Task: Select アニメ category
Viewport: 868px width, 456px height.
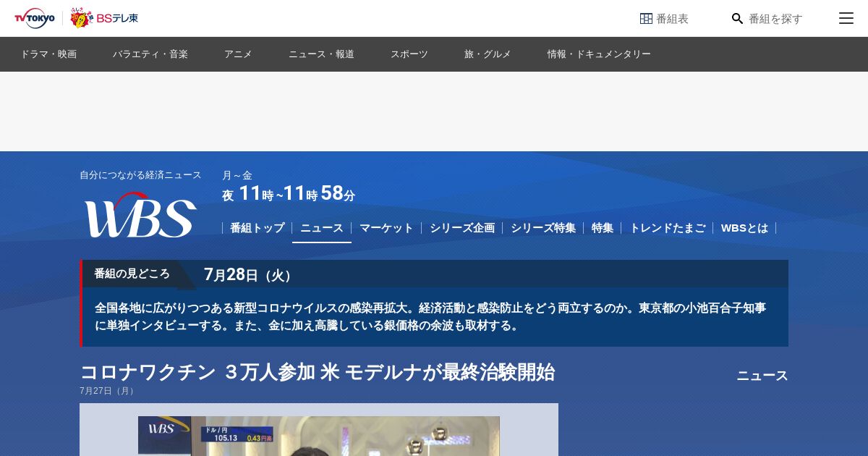Action: 238,54
